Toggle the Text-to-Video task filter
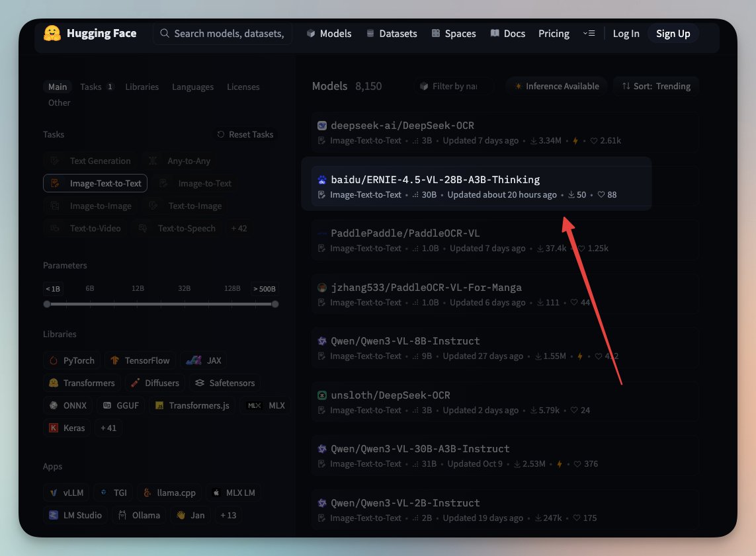 (85, 228)
